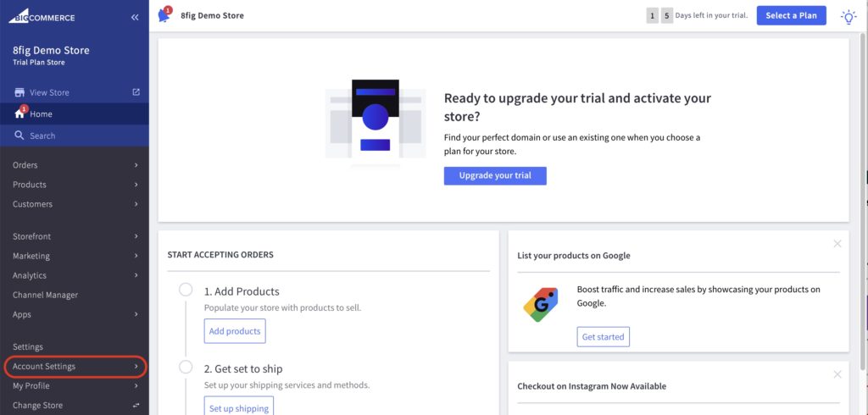Image resolution: width=868 pixels, height=415 pixels.
Task: Expand the Storefront submenu arrow
Action: click(x=136, y=236)
